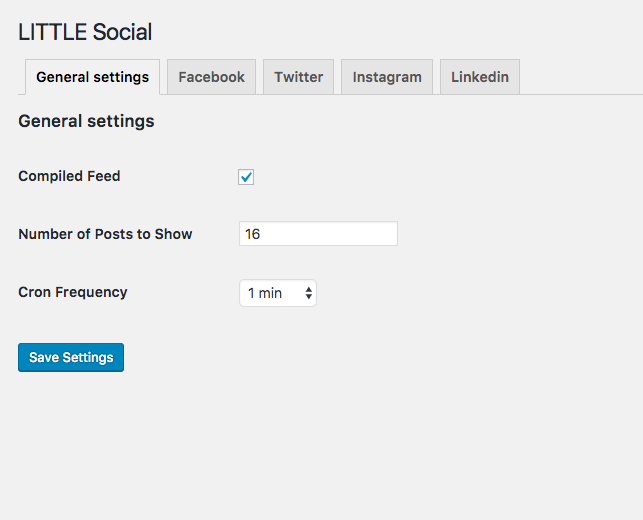Select the Instagram tab
Viewport: 643px width, 520px height.
(x=386, y=77)
